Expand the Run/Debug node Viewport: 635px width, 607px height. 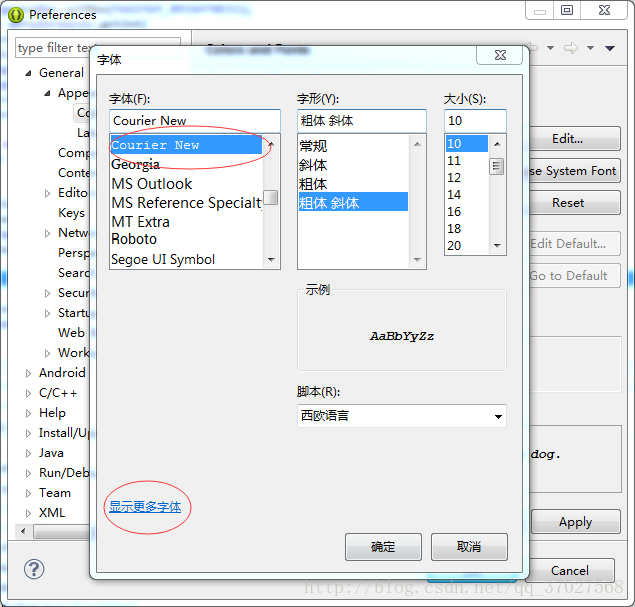[x=28, y=473]
